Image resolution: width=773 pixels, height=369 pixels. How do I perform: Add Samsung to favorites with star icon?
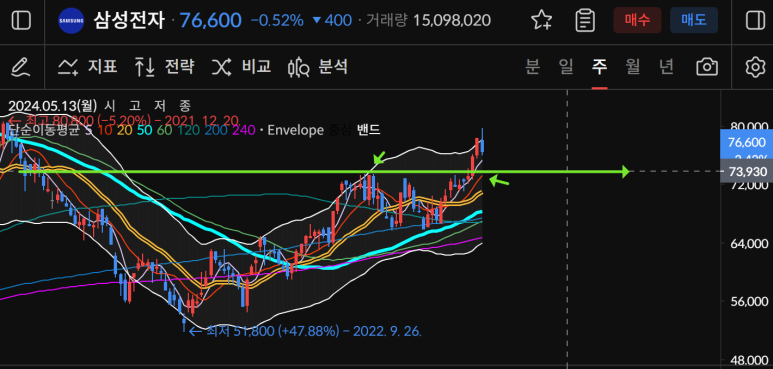click(x=541, y=21)
